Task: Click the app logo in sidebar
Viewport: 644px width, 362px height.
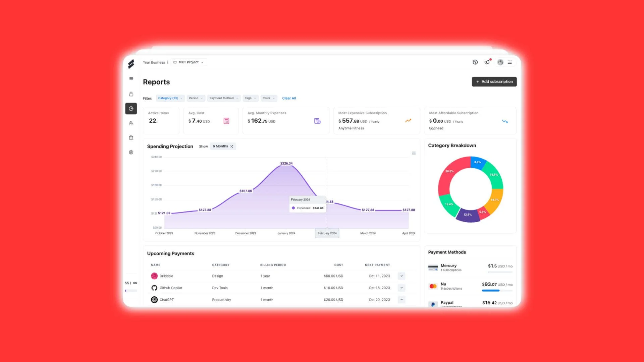Action: pos(131,64)
